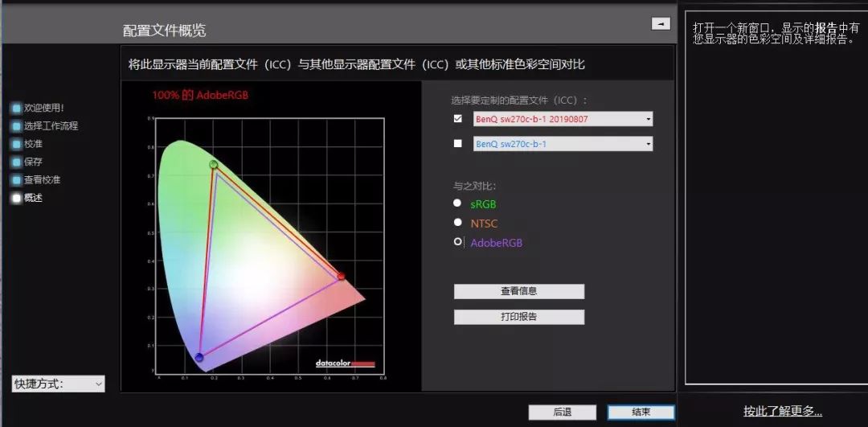Open the BenQ sw270c-b-1 20190807 profile dropdown

coord(648,120)
